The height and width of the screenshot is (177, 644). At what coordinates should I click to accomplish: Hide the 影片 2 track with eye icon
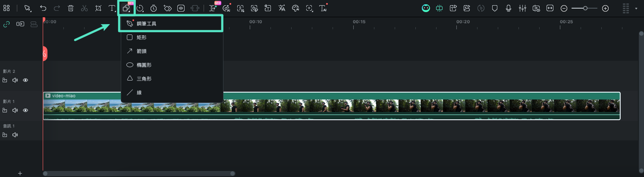point(25,80)
